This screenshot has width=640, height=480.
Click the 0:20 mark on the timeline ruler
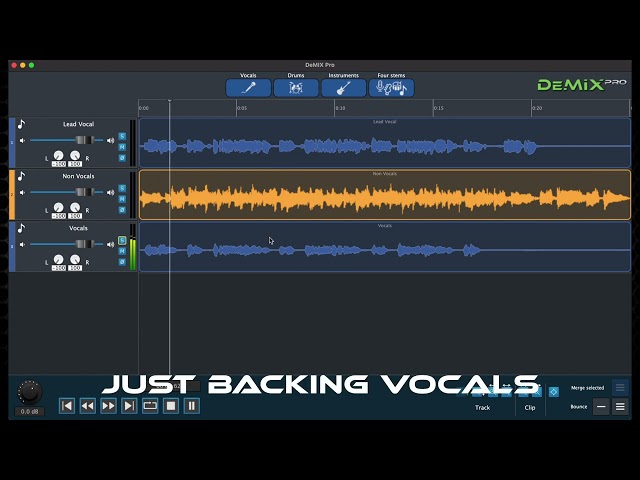[537, 108]
